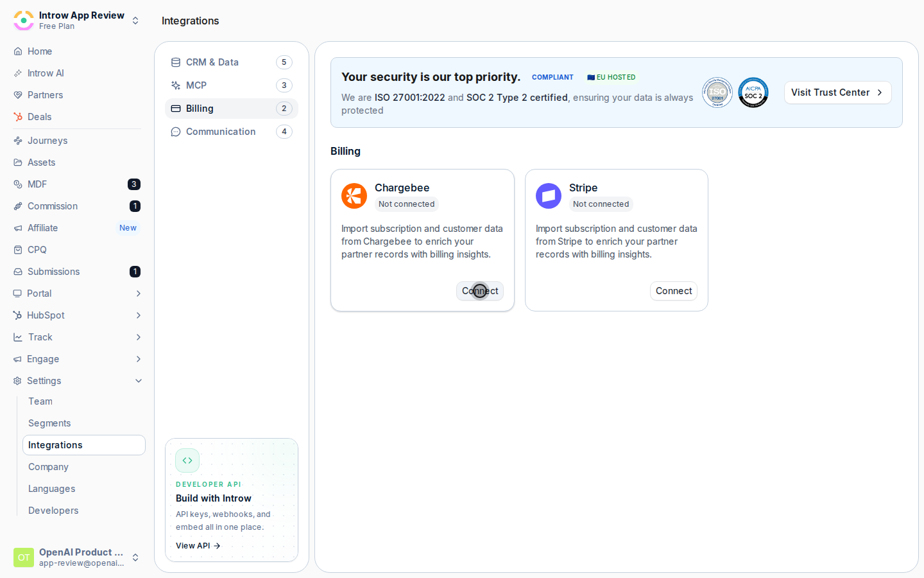
Task: Open Team settings
Action: click(84, 401)
